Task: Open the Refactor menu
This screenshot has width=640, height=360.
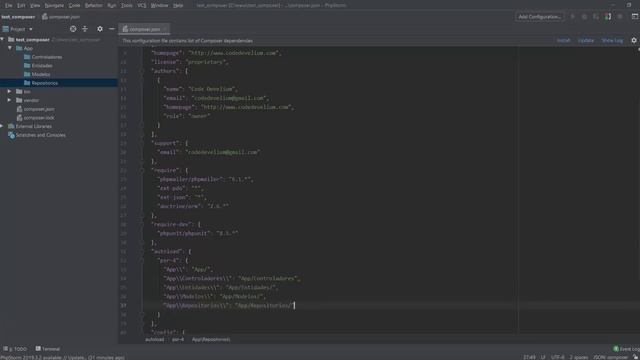Action: [x=94, y=5]
